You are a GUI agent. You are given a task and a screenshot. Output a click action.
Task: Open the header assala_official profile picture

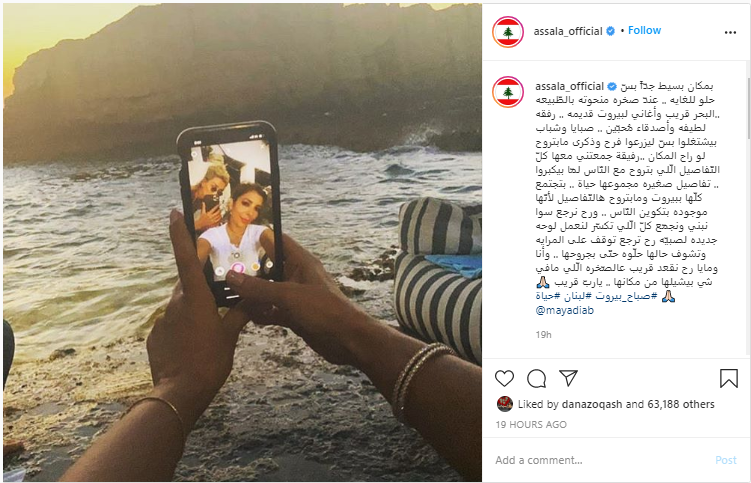508,32
